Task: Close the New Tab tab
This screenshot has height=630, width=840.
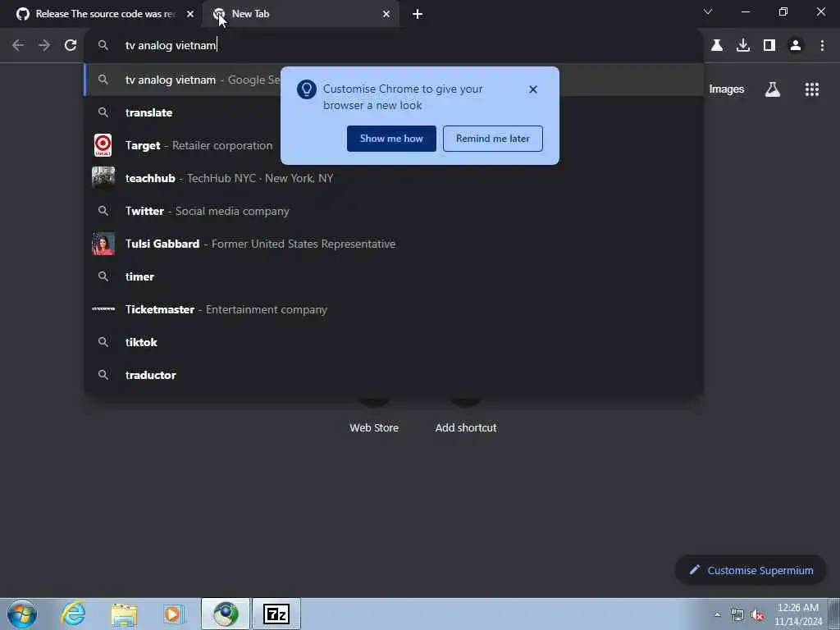Action: pos(386,14)
